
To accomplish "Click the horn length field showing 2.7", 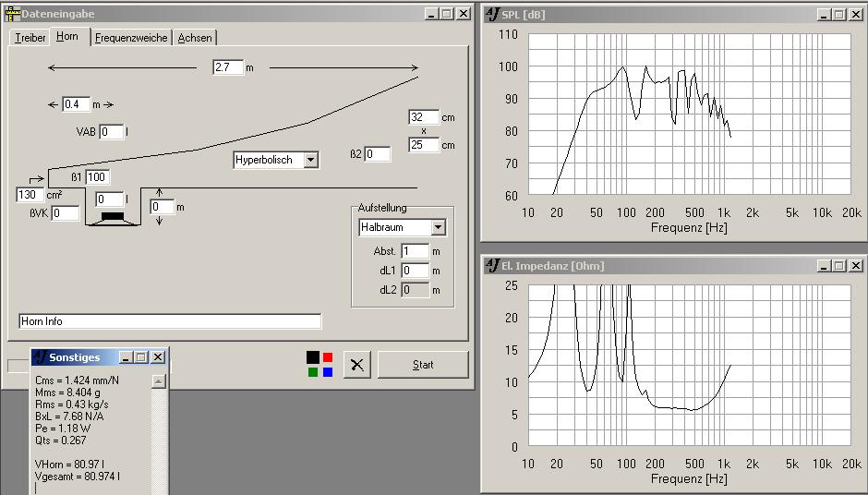I will click(x=227, y=67).
